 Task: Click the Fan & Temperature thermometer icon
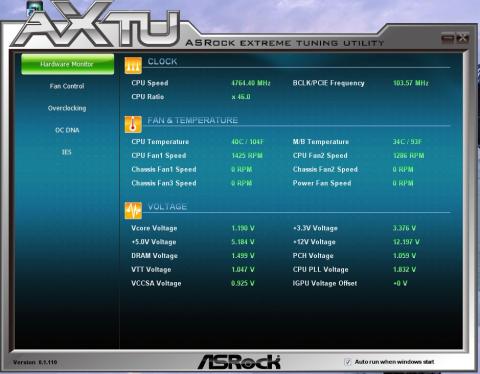point(133,124)
